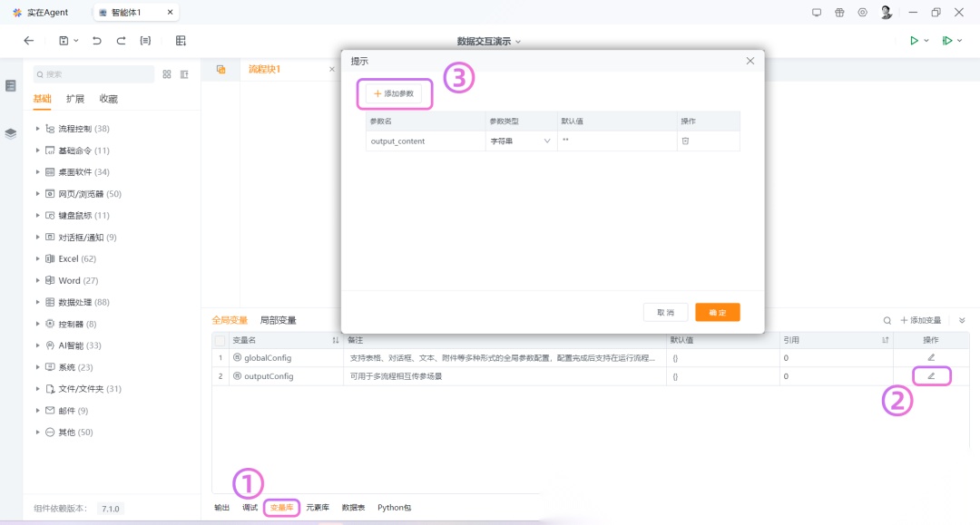This screenshot has height=525, width=980.
Task: Select the 基础 tab
Action: (42, 99)
